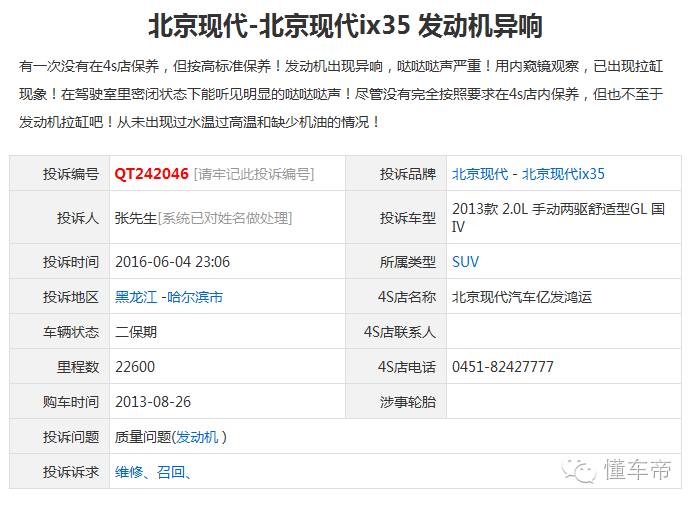Select complaint number QT242046

(x=152, y=174)
